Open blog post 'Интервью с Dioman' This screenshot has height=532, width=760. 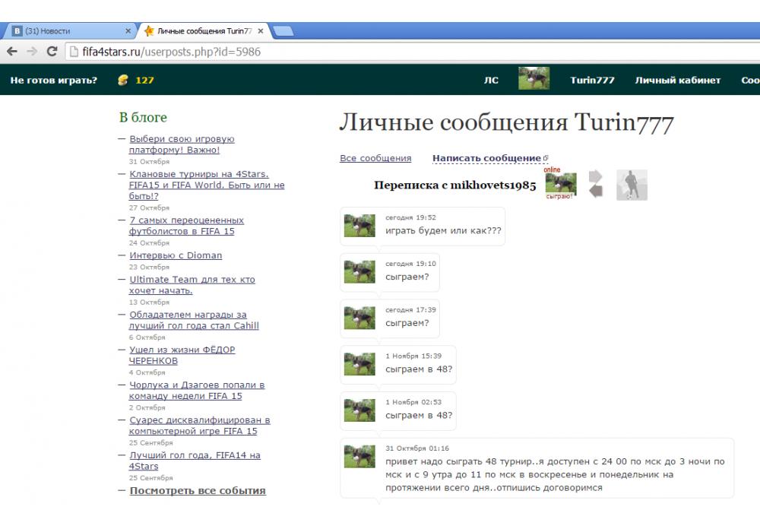click(176, 255)
